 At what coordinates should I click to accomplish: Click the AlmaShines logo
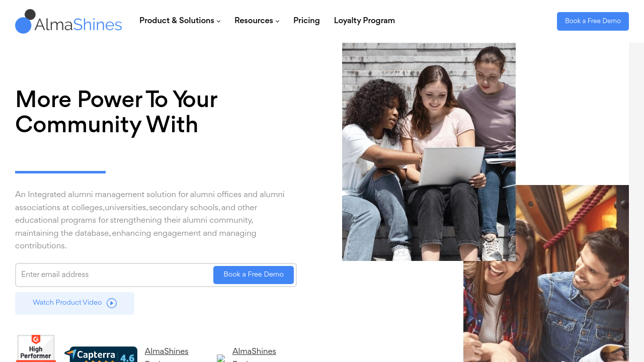(x=68, y=22)
